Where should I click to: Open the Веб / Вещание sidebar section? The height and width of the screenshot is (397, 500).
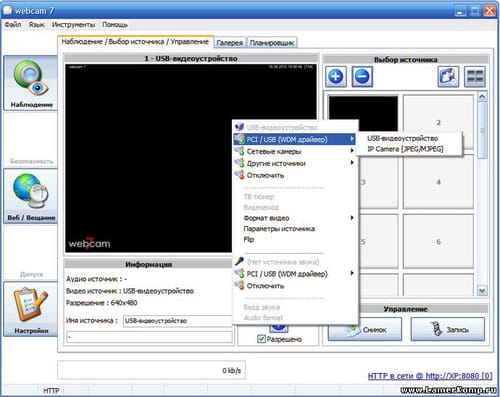[x=31, y=196]
